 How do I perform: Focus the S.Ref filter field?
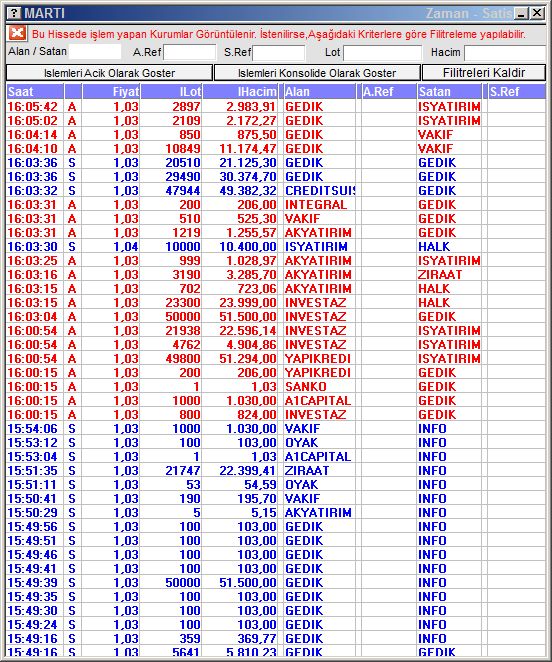[x=278, y=53]
